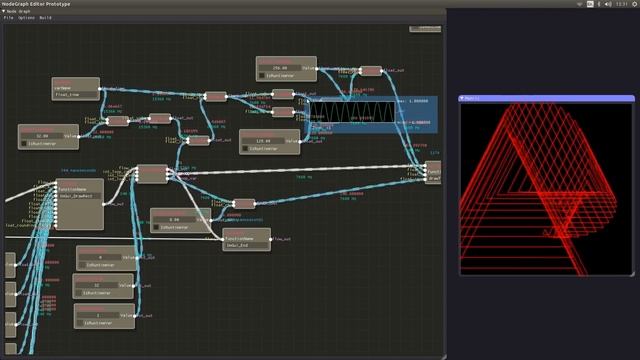Click the 128.00 value field
The width and height of the screenshot is (640, 360).
pyautogui.click(x=263, y=141)
